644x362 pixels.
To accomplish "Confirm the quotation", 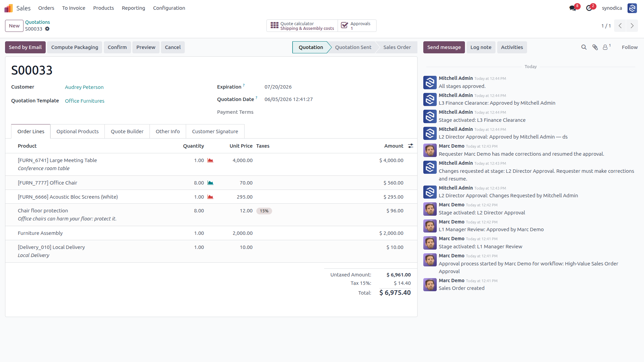I will pos(117,47).
